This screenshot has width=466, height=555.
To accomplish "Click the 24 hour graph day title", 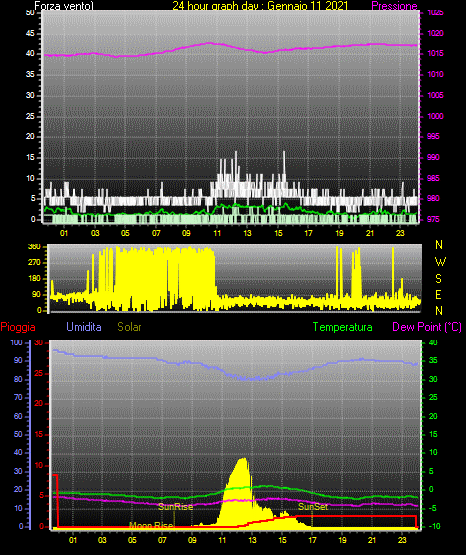I will click(x=260, y=6).
